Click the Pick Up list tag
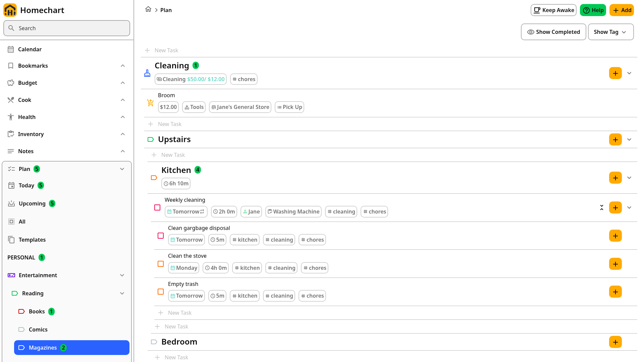This screenshot has width=644, height=362. (289, 107)
